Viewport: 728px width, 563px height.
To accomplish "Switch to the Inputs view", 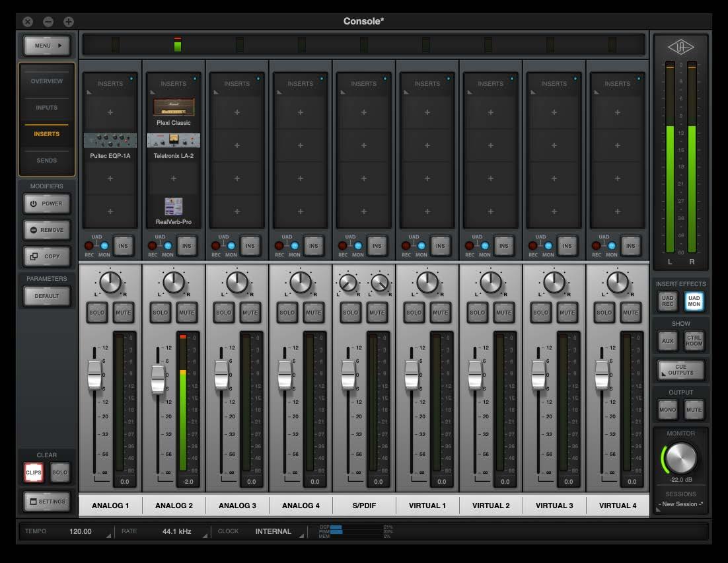I will click(x=47, y=108).
